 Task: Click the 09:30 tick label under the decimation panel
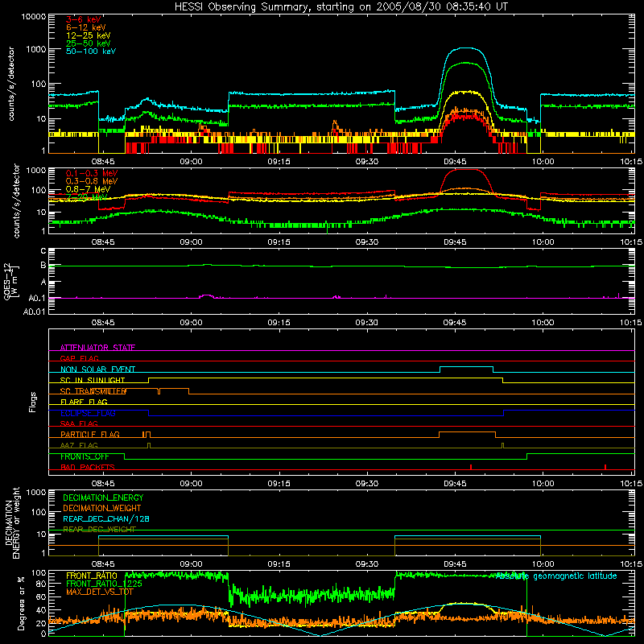[x=367, y=564]
